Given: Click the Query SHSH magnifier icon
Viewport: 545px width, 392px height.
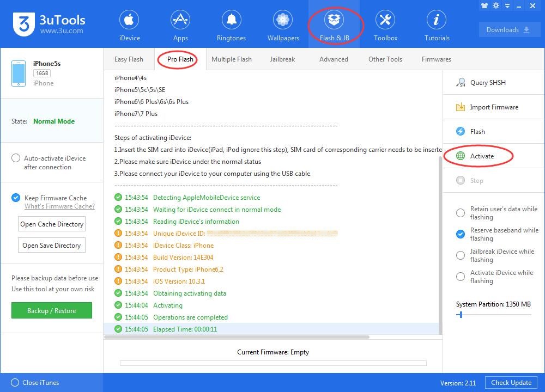Looking at the screenshot, I should (461, 83).
